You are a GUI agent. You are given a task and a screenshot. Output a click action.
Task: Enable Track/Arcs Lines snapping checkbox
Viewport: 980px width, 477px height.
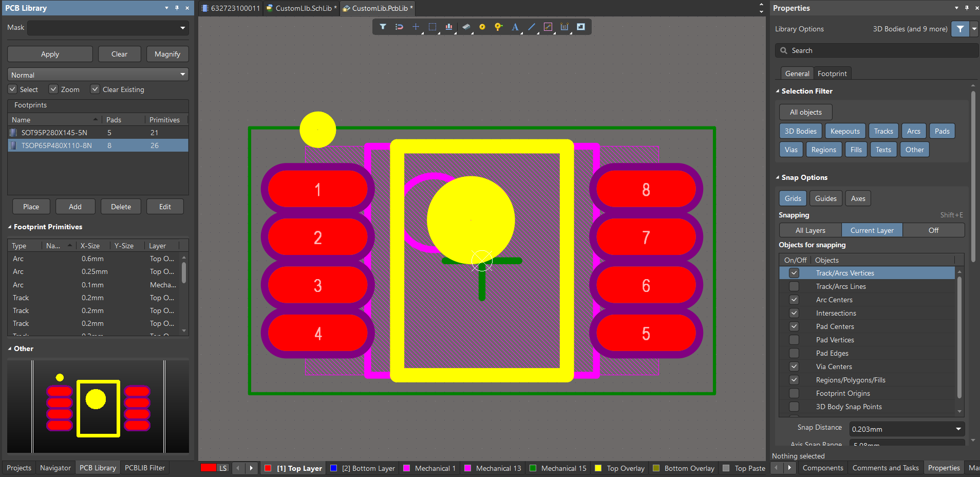pos(794,286)
